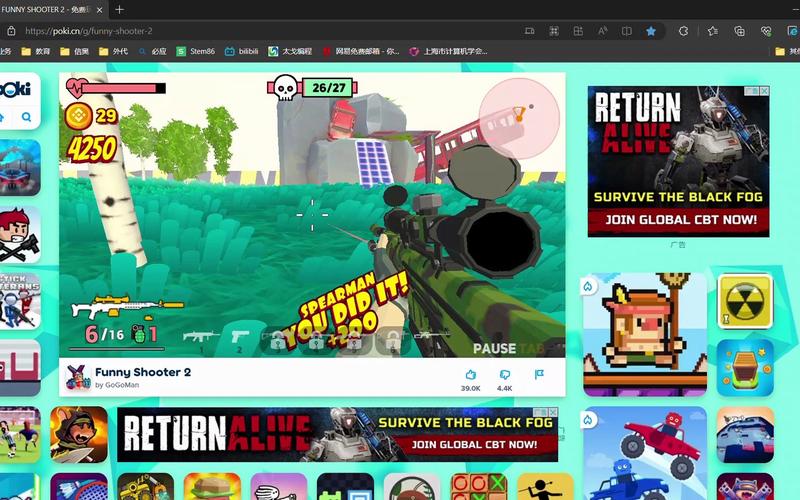Select the assault rifle weapon slot 1
The height and width of the screenshot is (500, 800).
pyautogui.click(x=201, y=338)
